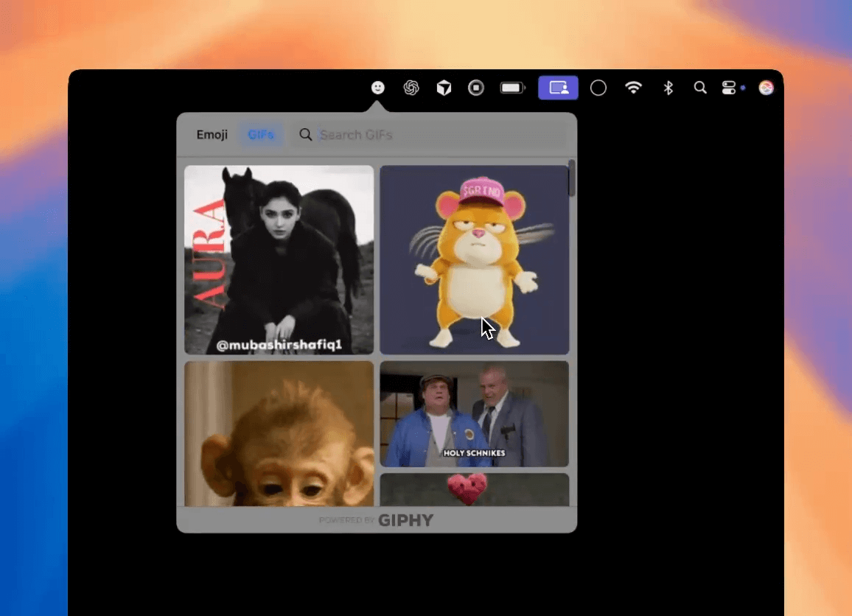The width and height of the screenshot is (852, 616).
Task: Open the battery status icon
Action: pyautogui.click(x=513, y=88)
